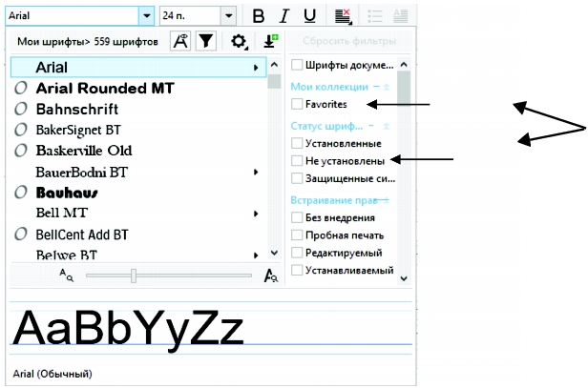Toggle Italic formatting button

tap(283, 16)
